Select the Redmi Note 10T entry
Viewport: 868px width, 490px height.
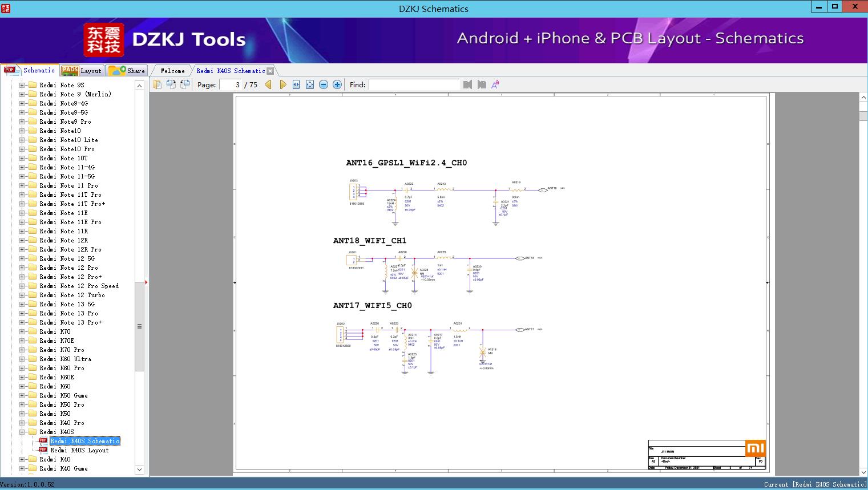point(64,158)
